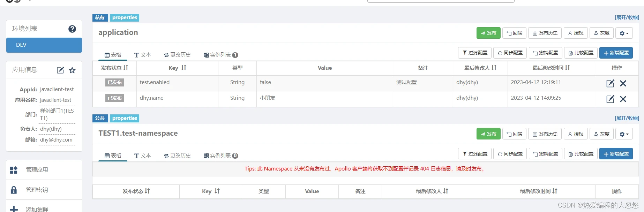Open the gear dropdown for application namespace
The width and height of the screenshot is (644, 212).
[x=624, y=33]
